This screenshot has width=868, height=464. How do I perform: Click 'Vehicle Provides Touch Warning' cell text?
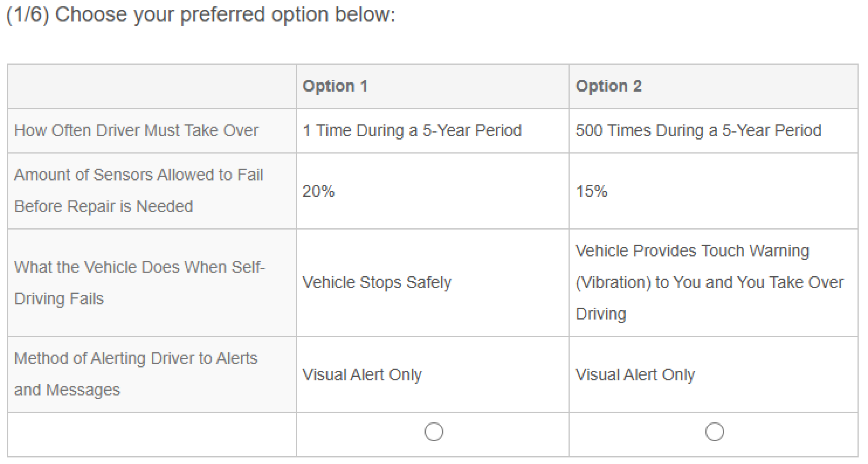pos(692,251)
